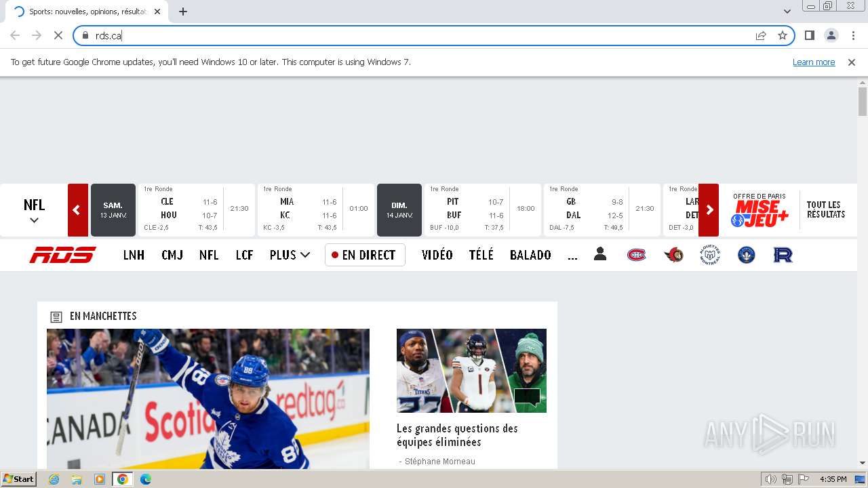Show next games with right red arrow

pyautogui.click(x=709, y=210)
